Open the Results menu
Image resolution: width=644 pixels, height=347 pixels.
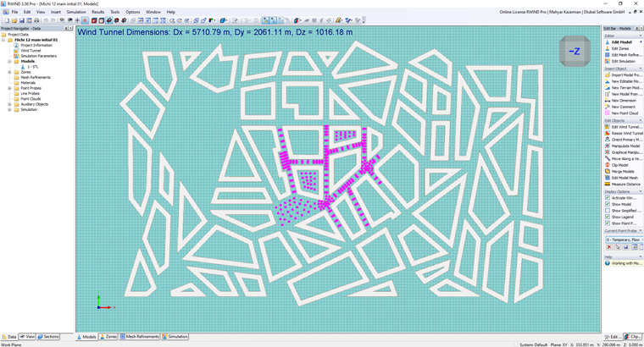(98, 12)
